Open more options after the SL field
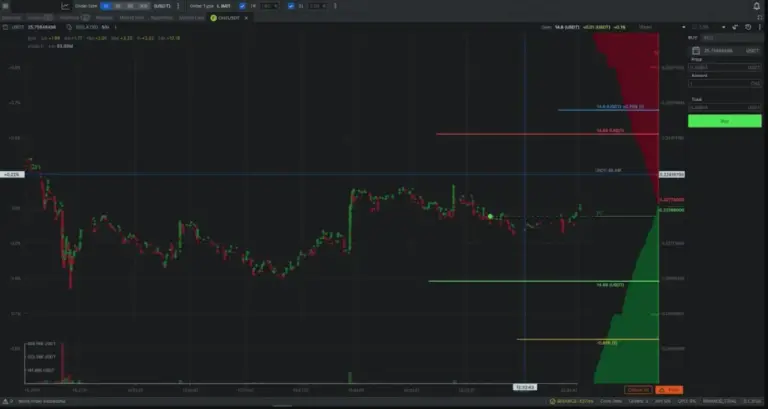768x409 pixels. point(335,6)
